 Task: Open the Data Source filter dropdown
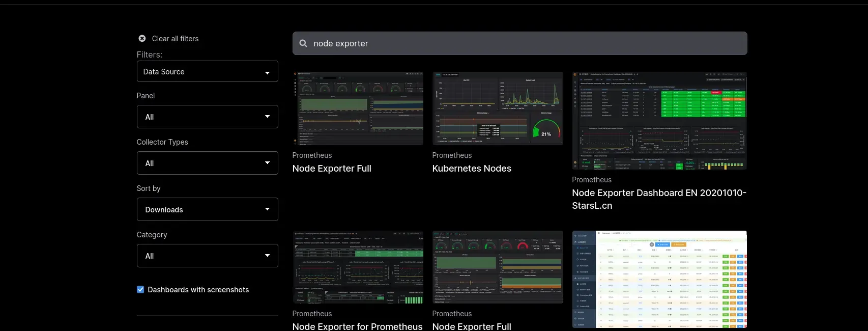[x=207, y=71]
